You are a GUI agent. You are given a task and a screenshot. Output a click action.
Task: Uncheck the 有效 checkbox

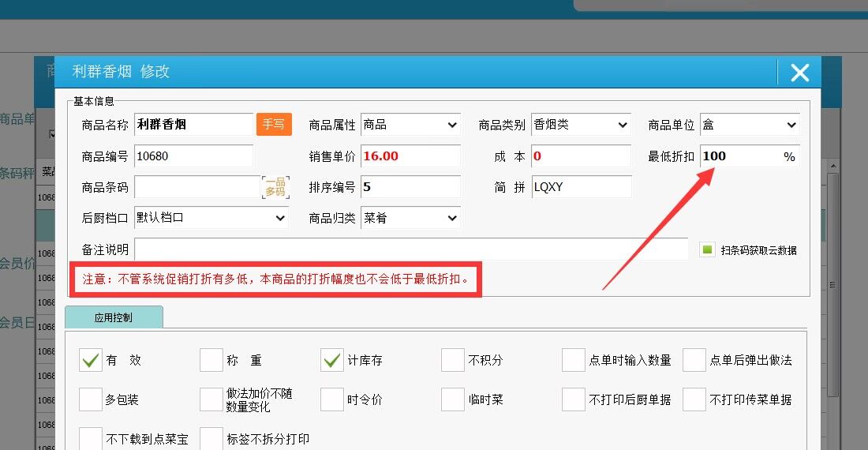pos(91,360)
